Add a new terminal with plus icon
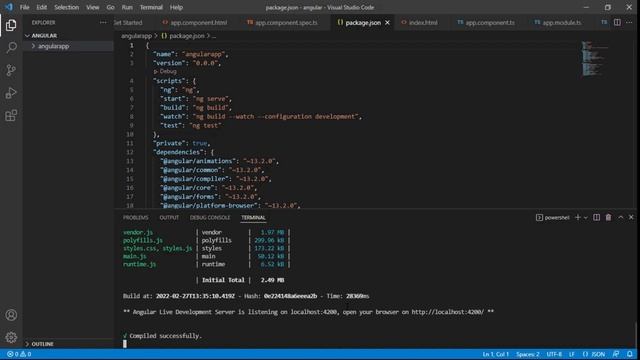Viewport: 640px width, 360px height. pyautogui.click(x=578, y=218)
